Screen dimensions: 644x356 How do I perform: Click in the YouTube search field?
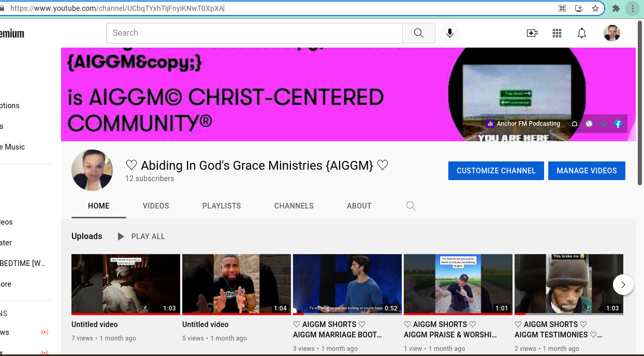pyautogui.click(x=254, y=33)
